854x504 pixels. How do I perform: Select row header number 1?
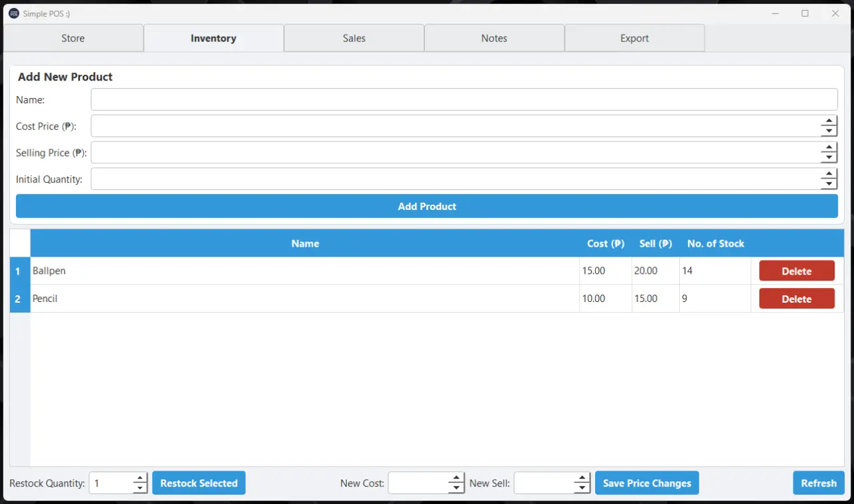pos(20,271)
